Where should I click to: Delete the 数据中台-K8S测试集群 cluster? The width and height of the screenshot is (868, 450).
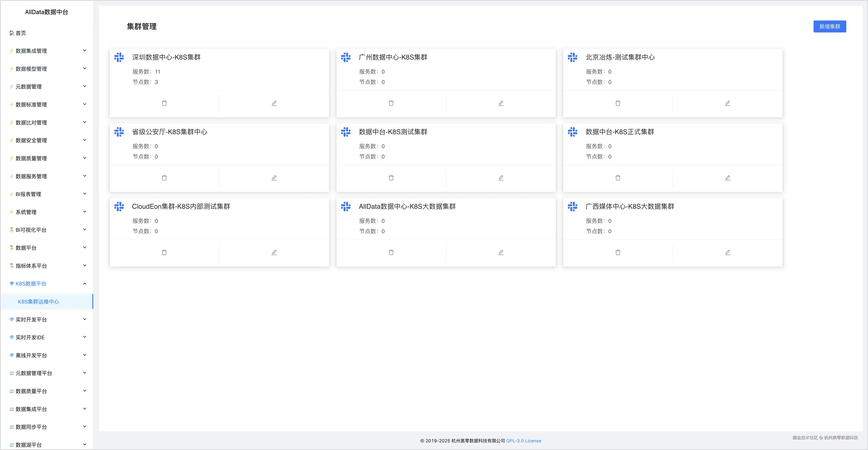pyautogui.click(x=391, y=178)
